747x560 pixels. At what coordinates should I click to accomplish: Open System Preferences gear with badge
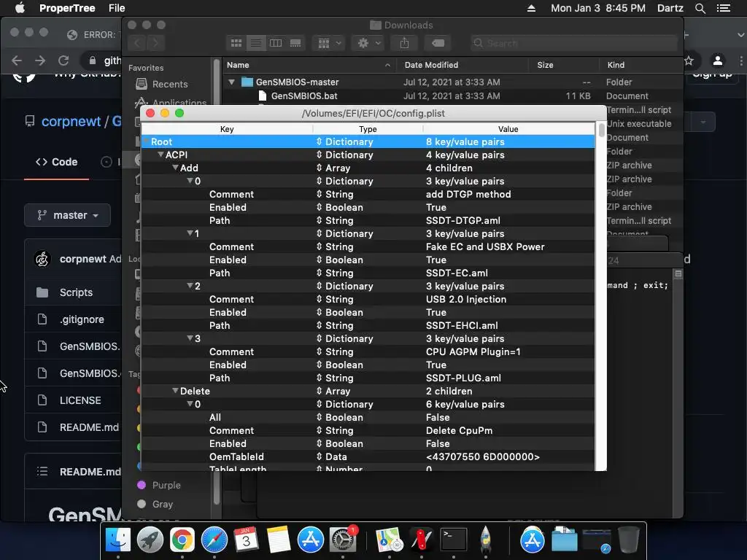click(x=343, y=540)
